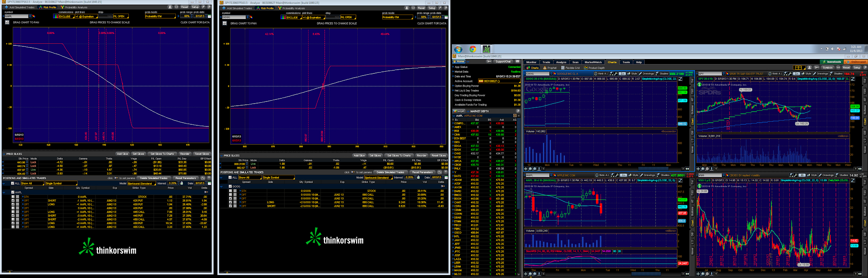Open Drawings on the GOOG chart toolbar
This screenshot has height=278, width=868.
(647, 74)
